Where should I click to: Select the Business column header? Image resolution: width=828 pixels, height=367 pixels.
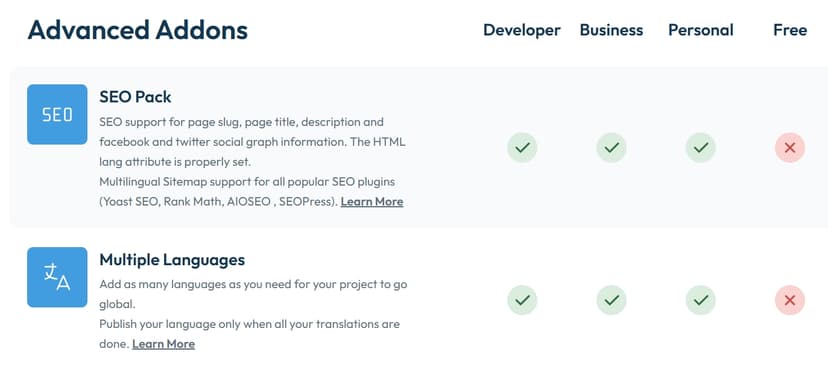coord(611,30)
